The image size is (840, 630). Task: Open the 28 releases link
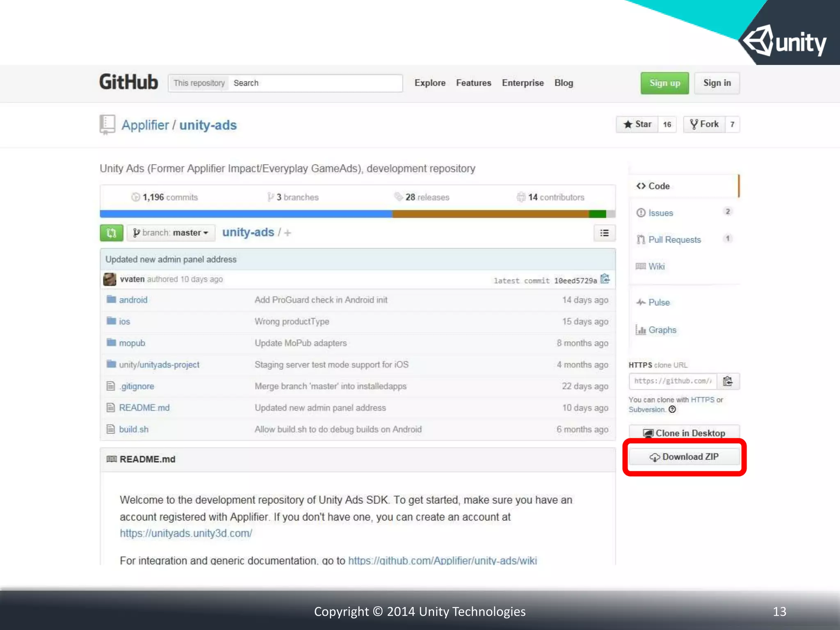pos(427,197)
